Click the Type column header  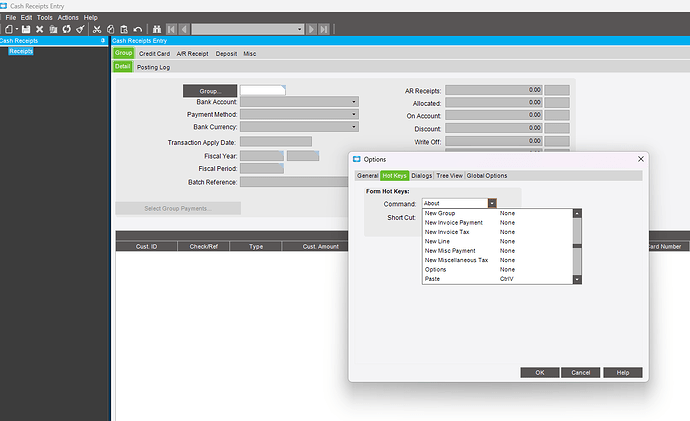point(256,246)
